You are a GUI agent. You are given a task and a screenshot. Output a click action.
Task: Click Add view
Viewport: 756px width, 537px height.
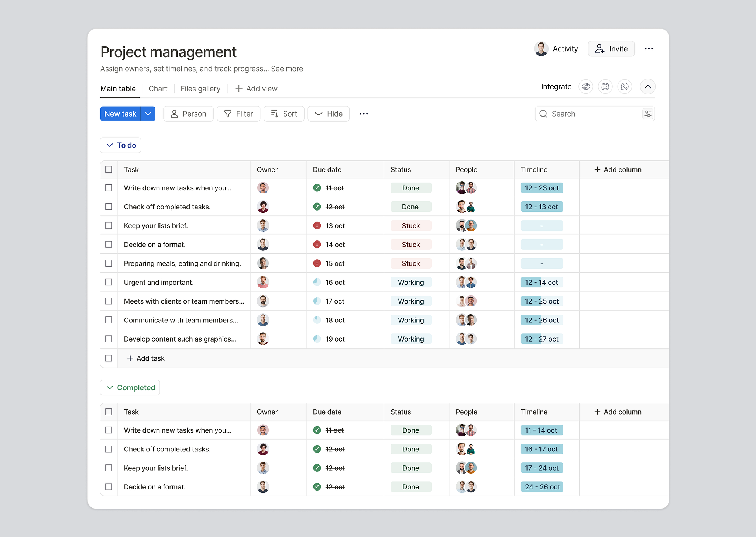257,89
